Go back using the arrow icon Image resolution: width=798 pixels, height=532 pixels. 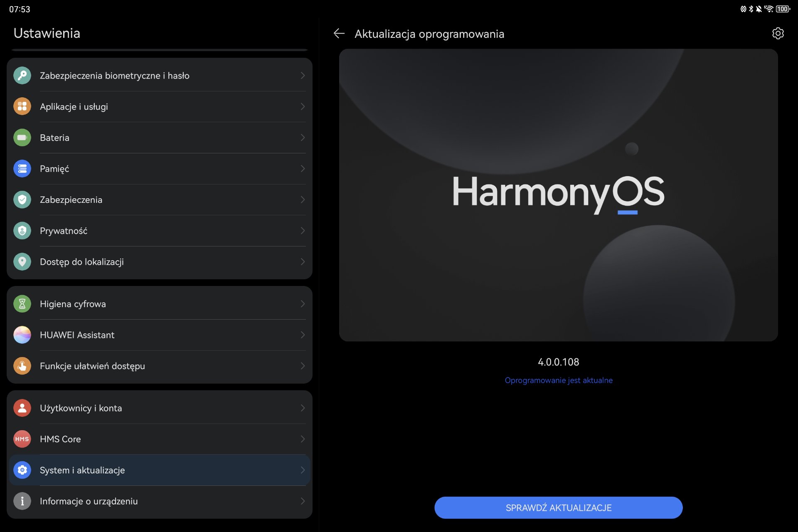click(339, 34)
